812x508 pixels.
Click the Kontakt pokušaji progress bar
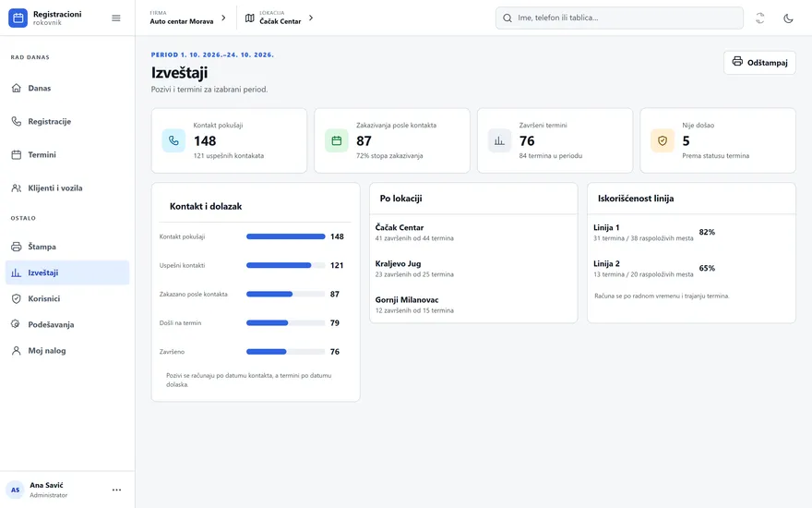pyautogui.click(x=286, y=236)
